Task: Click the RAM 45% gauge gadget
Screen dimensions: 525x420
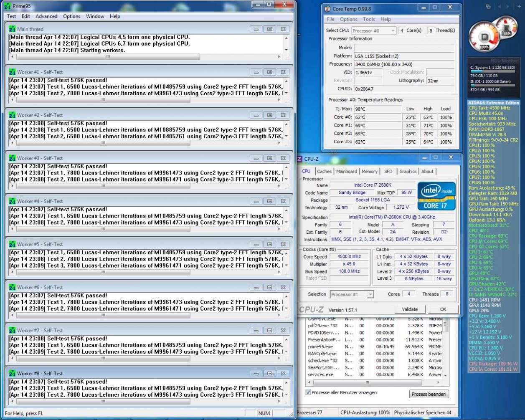Action: (x=507, y=27)
